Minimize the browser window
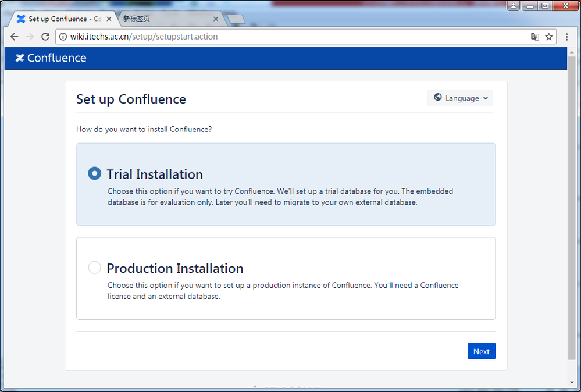The height and width of the screenshot is (392, 581). pos(530,6)
